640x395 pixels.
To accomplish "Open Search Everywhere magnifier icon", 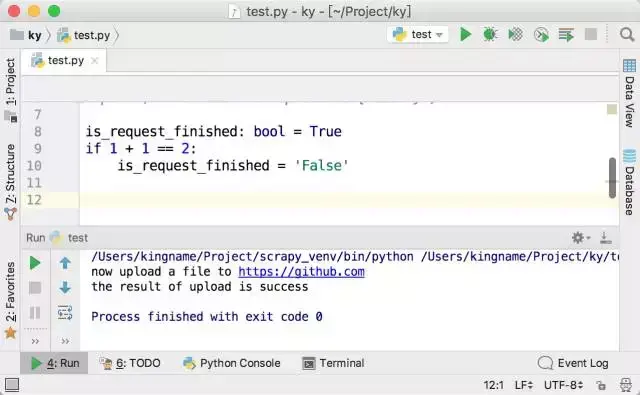I will (x=627, y=34).
